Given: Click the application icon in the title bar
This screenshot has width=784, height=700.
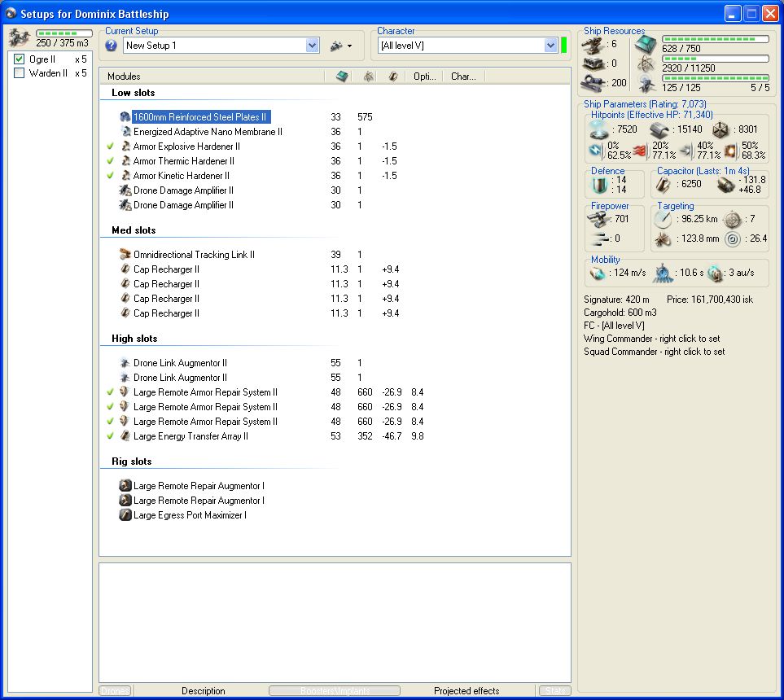Looking at the screenshot, I should [11, 13].
